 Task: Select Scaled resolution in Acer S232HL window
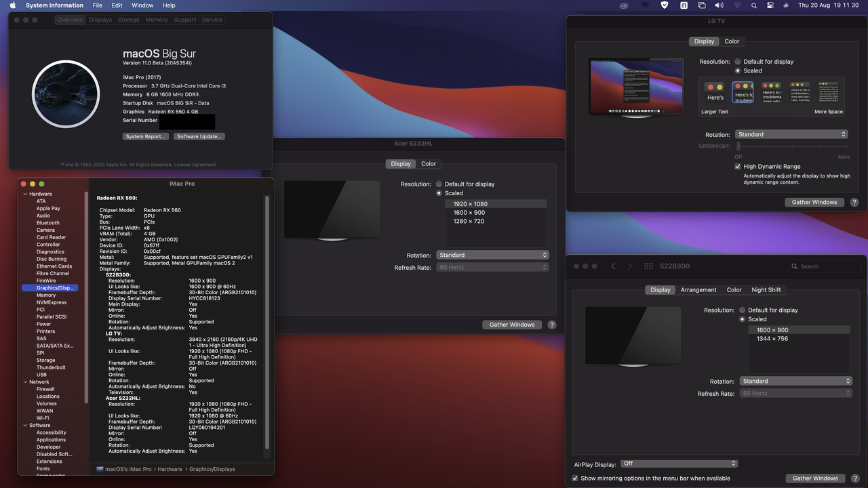[x=439, y=193]
